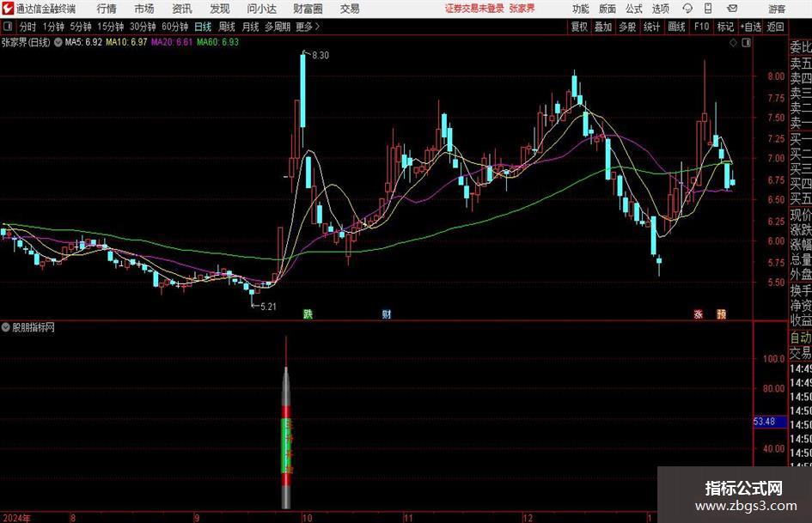The width and height of the screenshot is (812, 523).
Task: Switch to 60分钟 period tab
Action: 175,27
